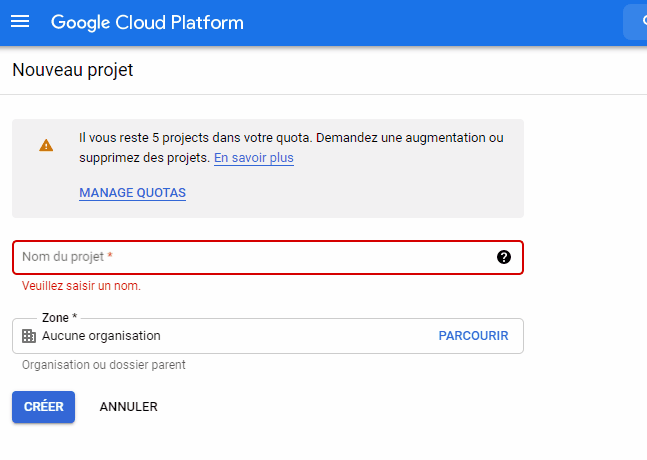Click the CRÉER button
This screenshot has height=460, width=647.
click(43, 407)
